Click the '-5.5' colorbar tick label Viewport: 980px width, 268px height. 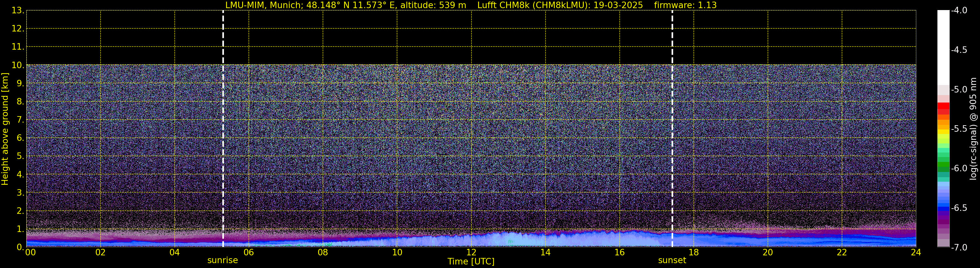[959, 129]
